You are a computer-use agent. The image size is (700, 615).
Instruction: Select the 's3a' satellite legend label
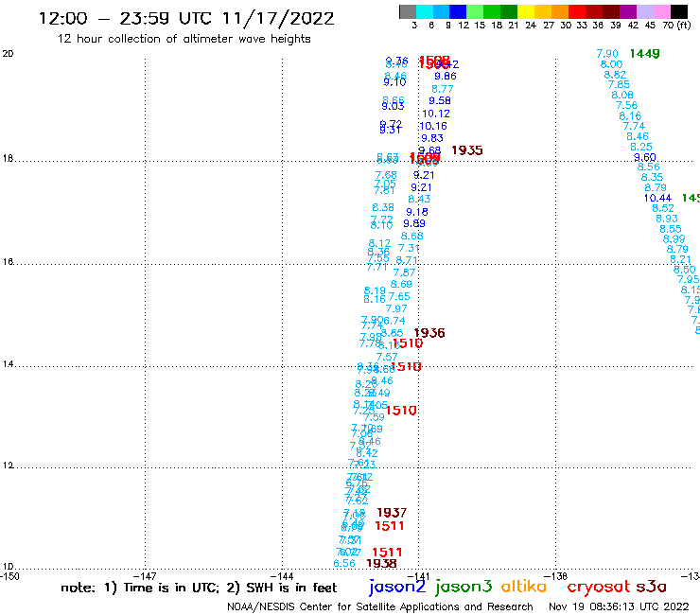pyautogui.click(x=652, y=587)
